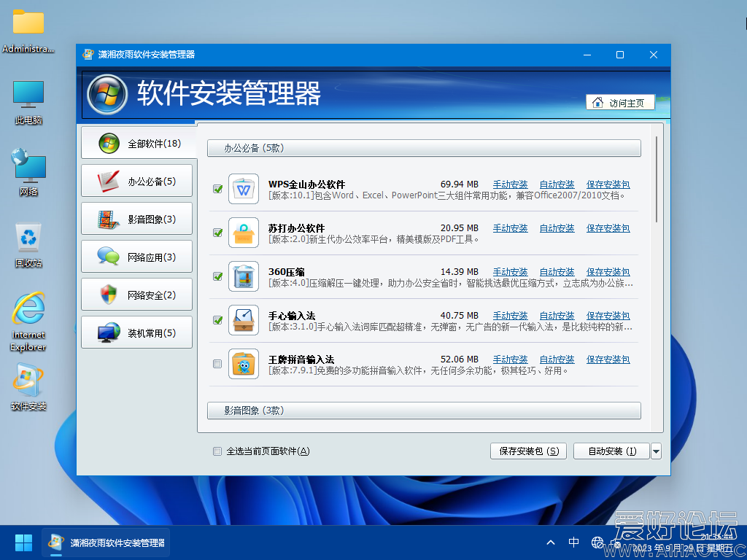Click the 潇湘夜雨软件安装管理器 taskbar button
This screenshot has width=747, height=560.
(106, 542)
